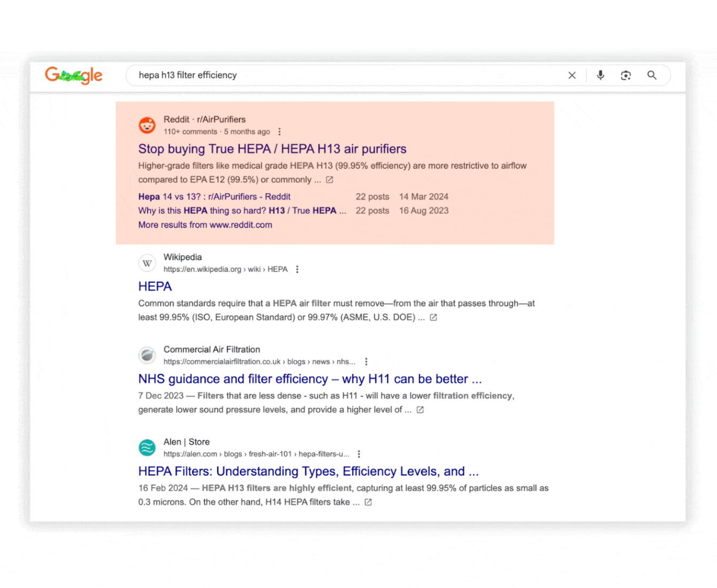Open "Hepa 14 vs 13?" sublink
This screenshot has height=588, width=717.
[x=214, y=197]
